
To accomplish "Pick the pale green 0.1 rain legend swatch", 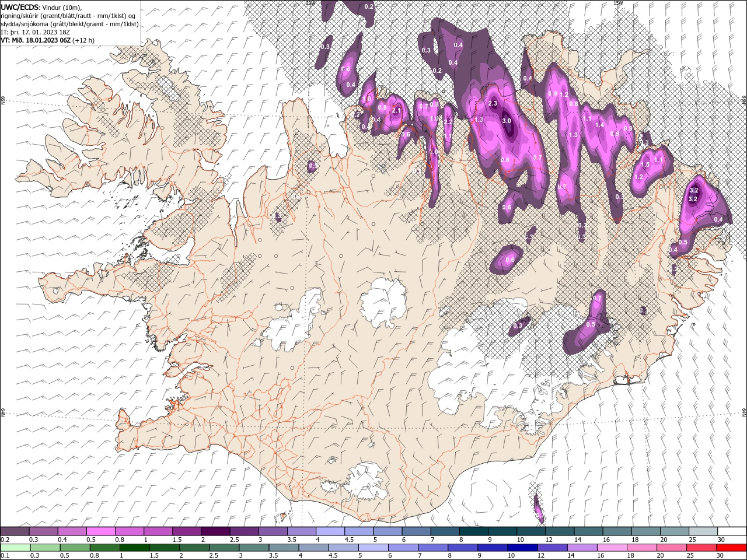I will click(x=15, y=548).
